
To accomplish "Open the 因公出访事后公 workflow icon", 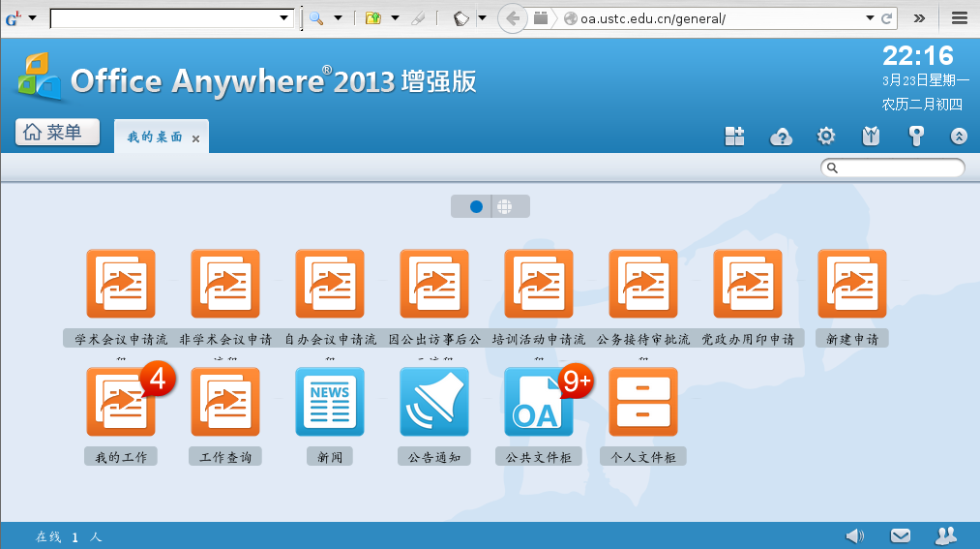I will pos(433,284).
